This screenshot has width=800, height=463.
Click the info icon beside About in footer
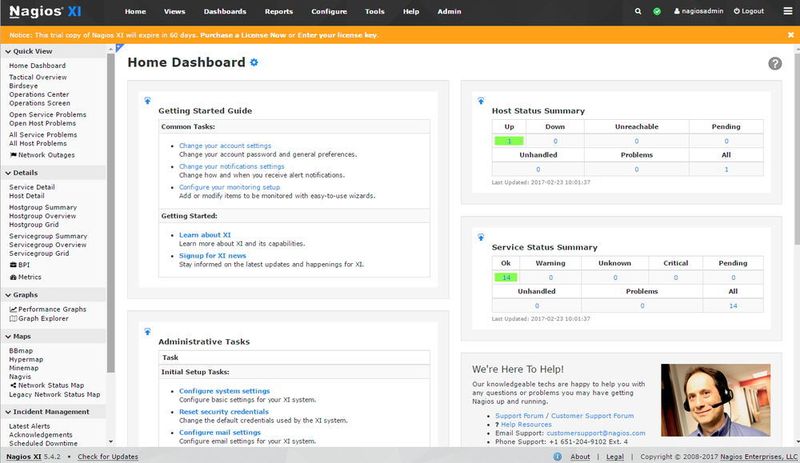(557, 457)
